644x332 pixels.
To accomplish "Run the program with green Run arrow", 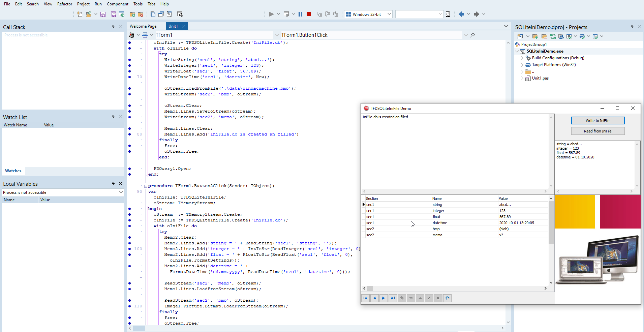I will [271, 14].
